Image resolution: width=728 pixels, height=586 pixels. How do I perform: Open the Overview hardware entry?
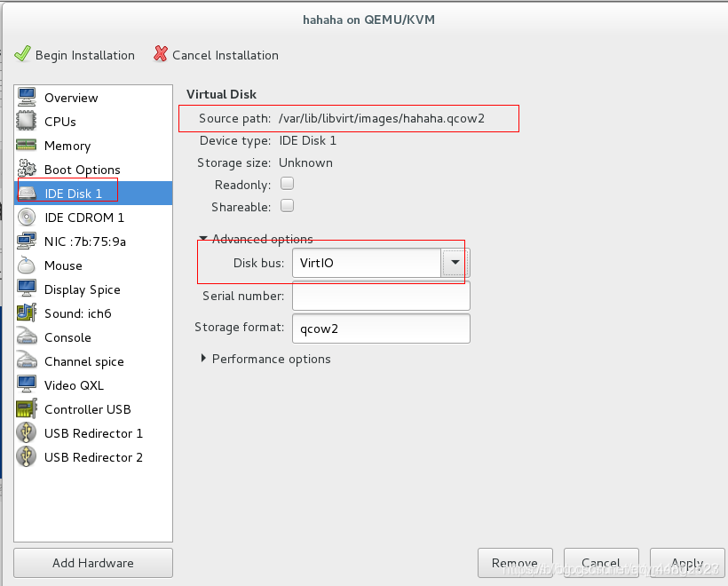(x=93, y=98)
